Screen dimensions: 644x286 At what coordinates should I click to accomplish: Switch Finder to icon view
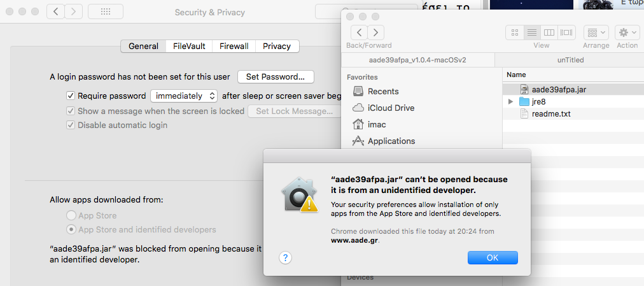515,32
